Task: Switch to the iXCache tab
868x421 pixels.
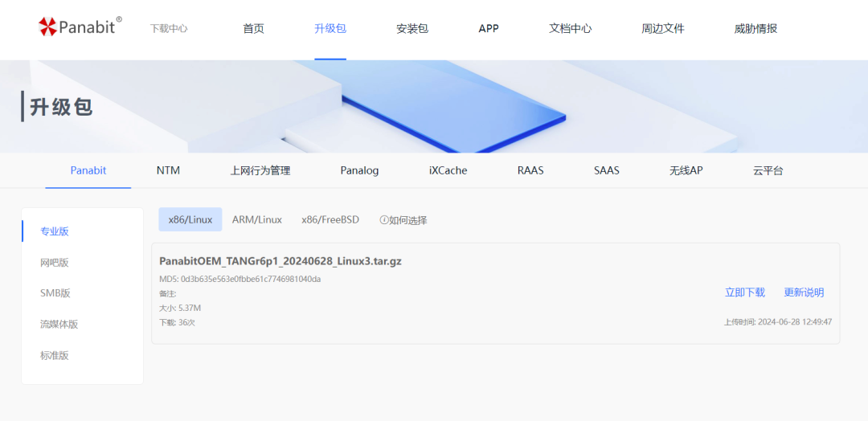Action: point(448,170)
